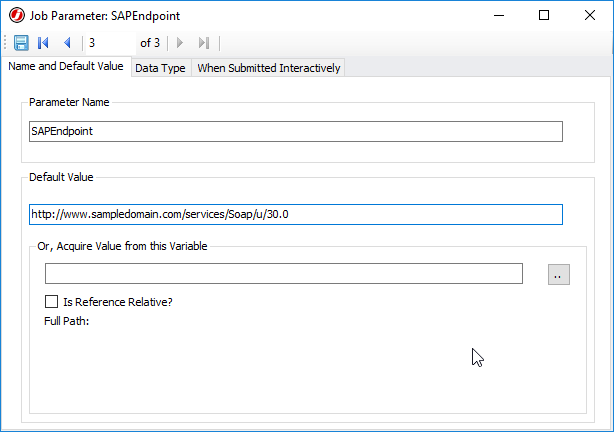Click the Full Path label
This screenshot has height=432, width=614.
point(67,321)
